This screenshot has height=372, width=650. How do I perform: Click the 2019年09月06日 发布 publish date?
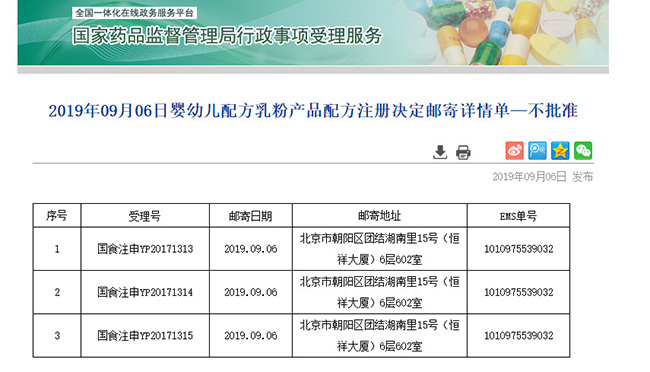(543, 177)
